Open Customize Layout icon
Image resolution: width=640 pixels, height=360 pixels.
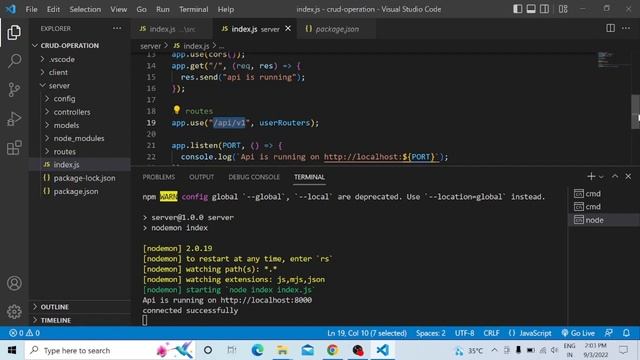point(563,9)
